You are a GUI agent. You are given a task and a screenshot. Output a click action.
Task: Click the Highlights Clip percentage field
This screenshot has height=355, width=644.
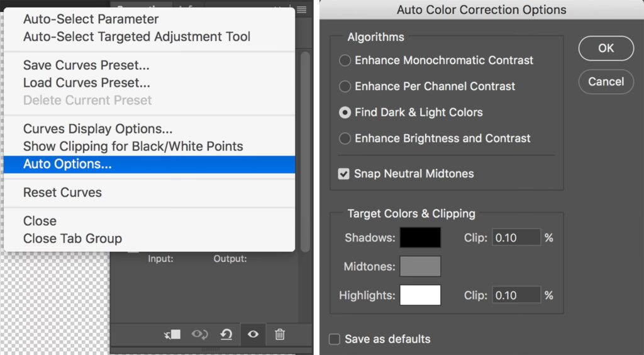point(516,295)
